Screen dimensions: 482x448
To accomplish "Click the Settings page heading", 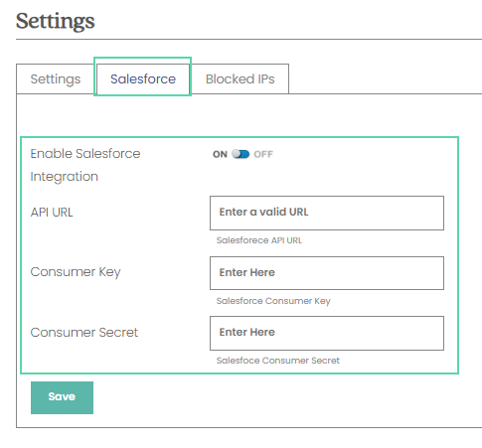I will [x=56, y=21].
